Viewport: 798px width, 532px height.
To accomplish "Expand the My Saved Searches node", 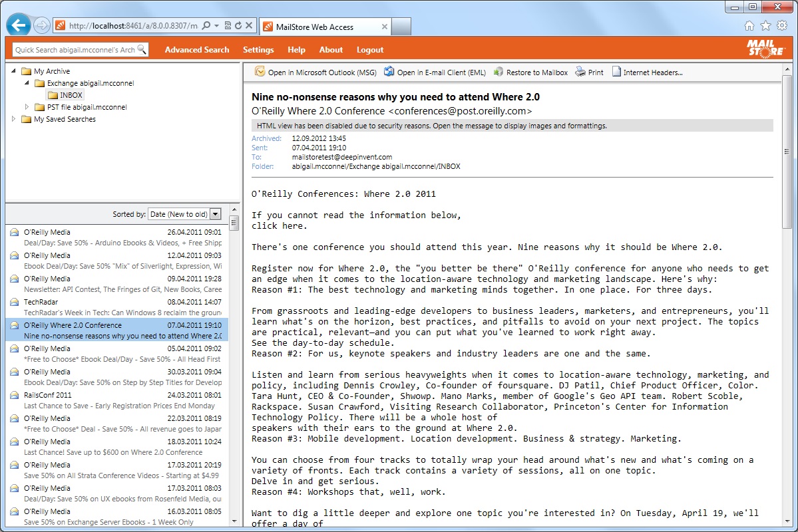I will [x=14, y=118].
